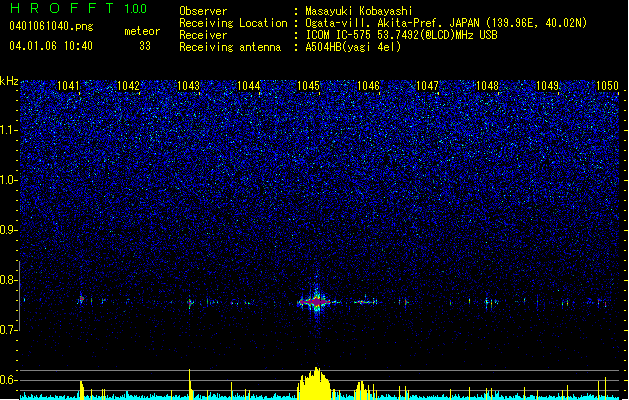This screenshot has height=400, width=629.
Task: Select the file name 0401061040.png
Action: click(51, 26)
